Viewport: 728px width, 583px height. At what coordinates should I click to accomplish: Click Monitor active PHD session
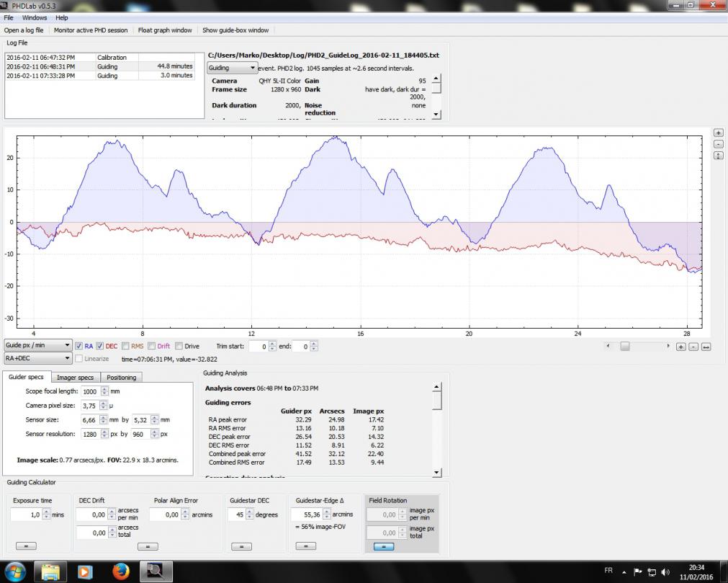91,30
